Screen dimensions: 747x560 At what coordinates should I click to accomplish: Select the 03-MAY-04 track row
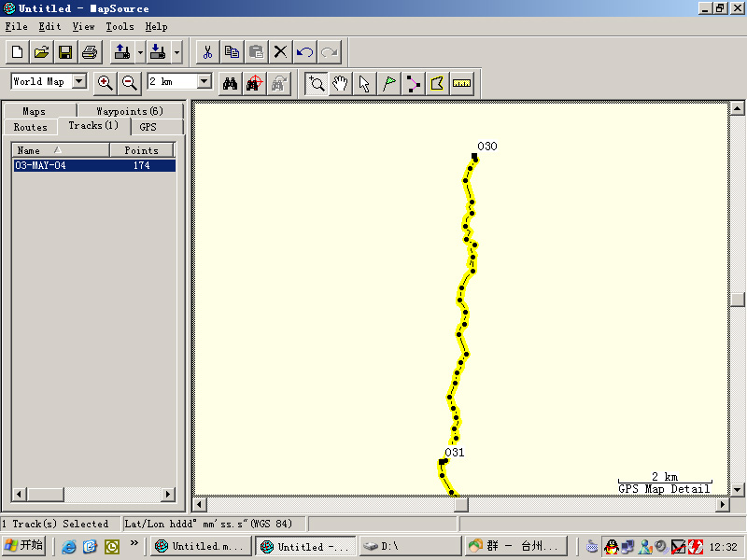tap(94, 165)
